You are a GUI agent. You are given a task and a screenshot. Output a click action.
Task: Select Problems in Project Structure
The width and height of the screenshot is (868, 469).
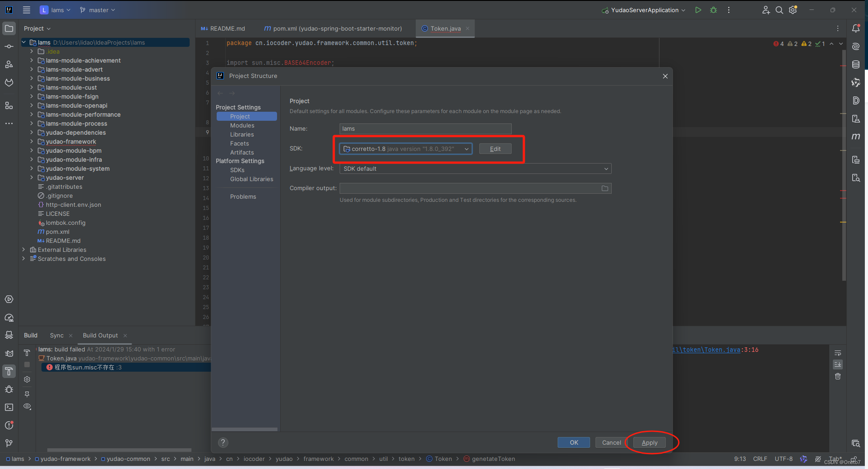(243, 196)
